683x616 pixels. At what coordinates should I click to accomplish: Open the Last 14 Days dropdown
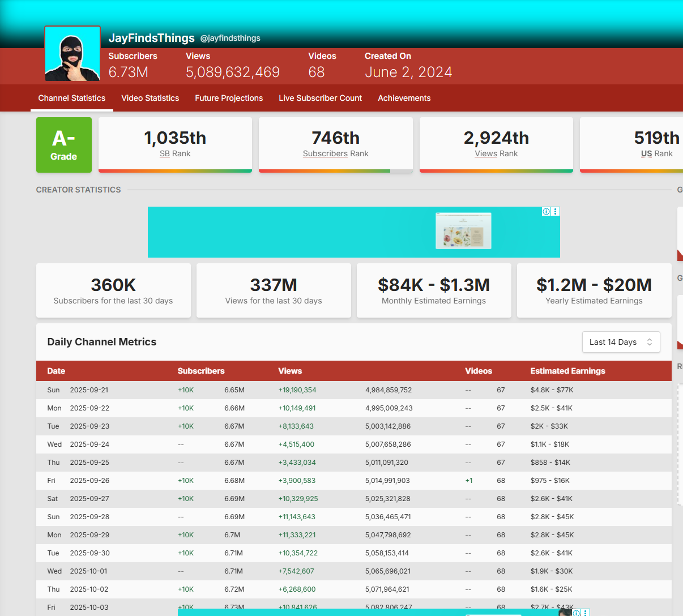pos(620,342)
